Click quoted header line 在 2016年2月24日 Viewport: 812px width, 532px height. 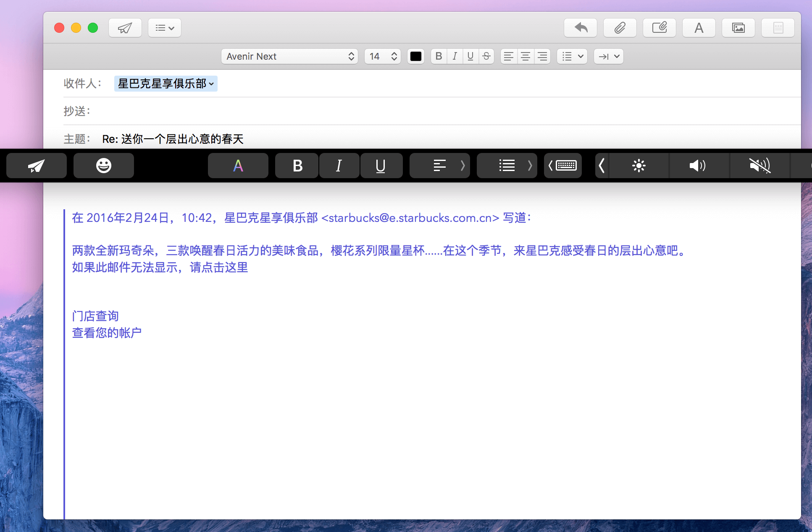pyautogui.click(x=302, y=218)
